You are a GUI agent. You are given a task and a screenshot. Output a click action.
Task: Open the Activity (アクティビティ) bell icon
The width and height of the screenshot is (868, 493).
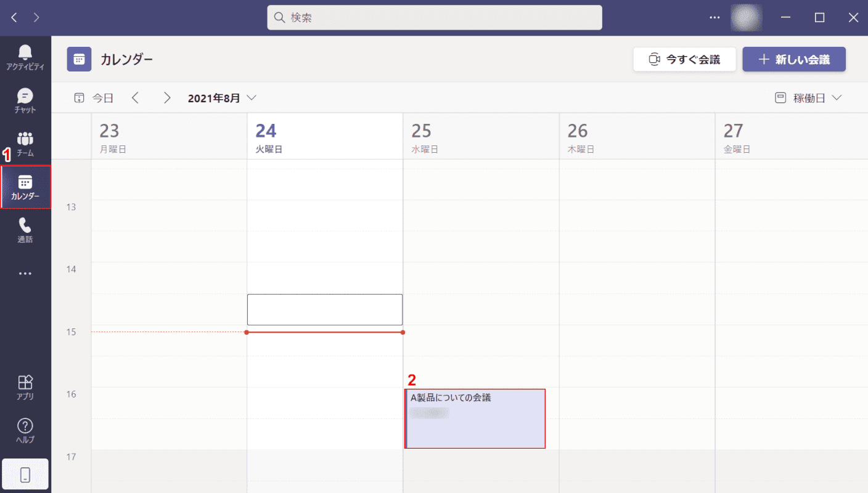pos(25,57)
